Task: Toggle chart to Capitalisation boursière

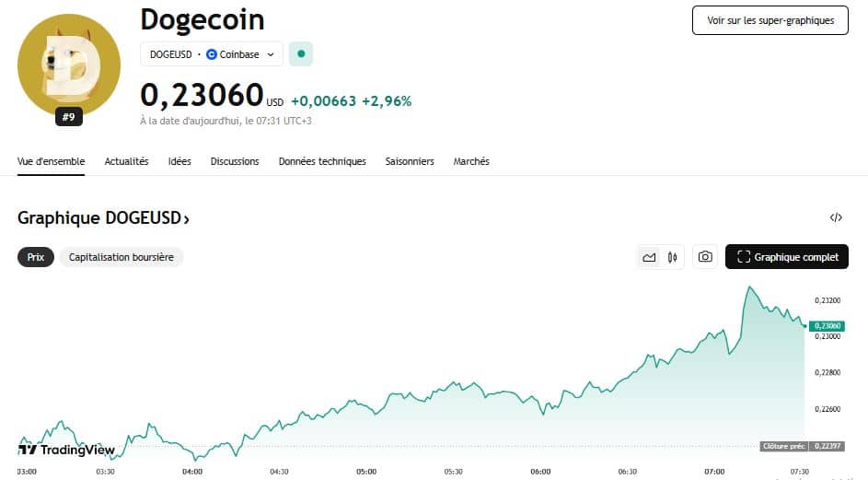Action: pyautogui.click(x=122, y=257)
